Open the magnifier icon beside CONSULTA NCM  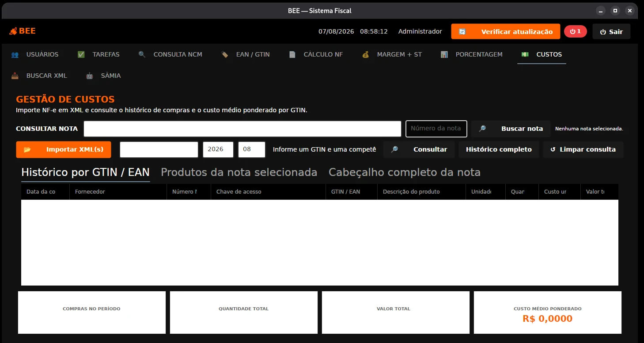(142, 55)
